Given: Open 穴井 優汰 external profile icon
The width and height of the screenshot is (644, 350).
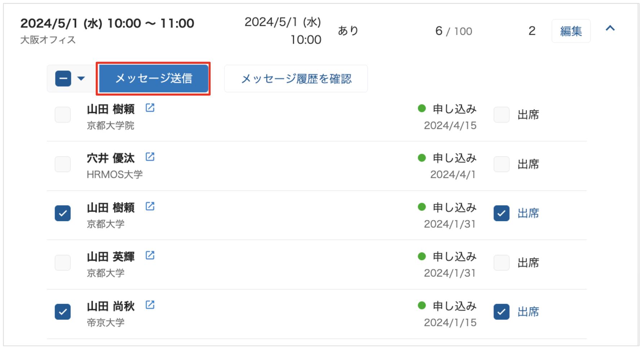Looking at the screenshot, I should (150, 157).
